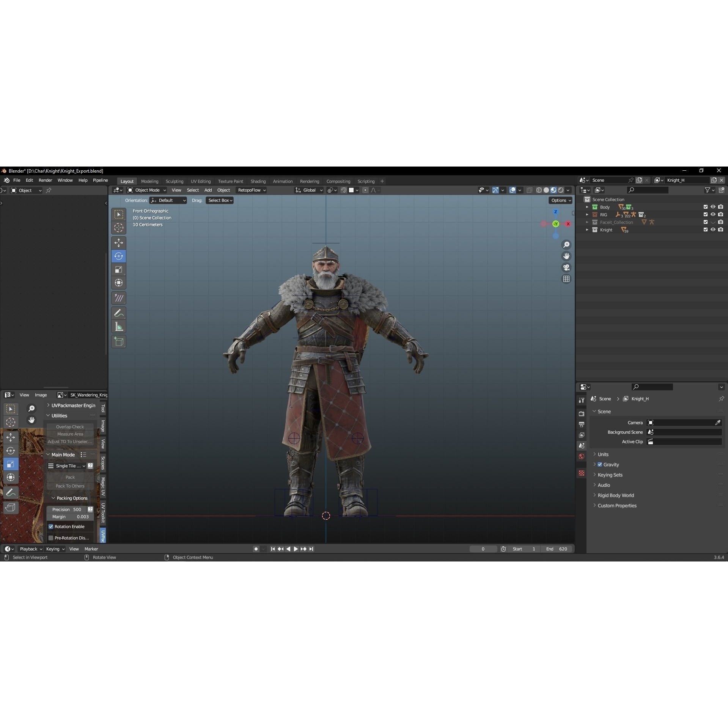
Task: Click the zoom magnifier icon in UV editor
Action: point(32,409)
